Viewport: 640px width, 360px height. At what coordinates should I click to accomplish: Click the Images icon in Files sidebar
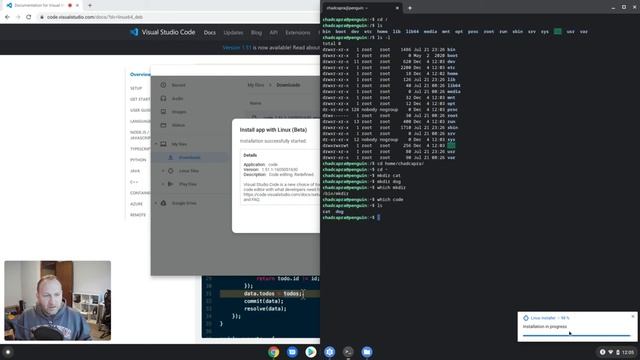(163, 111)
